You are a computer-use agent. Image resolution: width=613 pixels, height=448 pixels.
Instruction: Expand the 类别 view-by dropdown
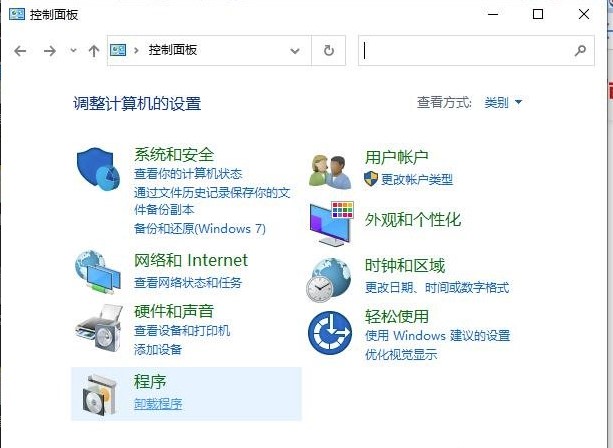coord(503,103)
